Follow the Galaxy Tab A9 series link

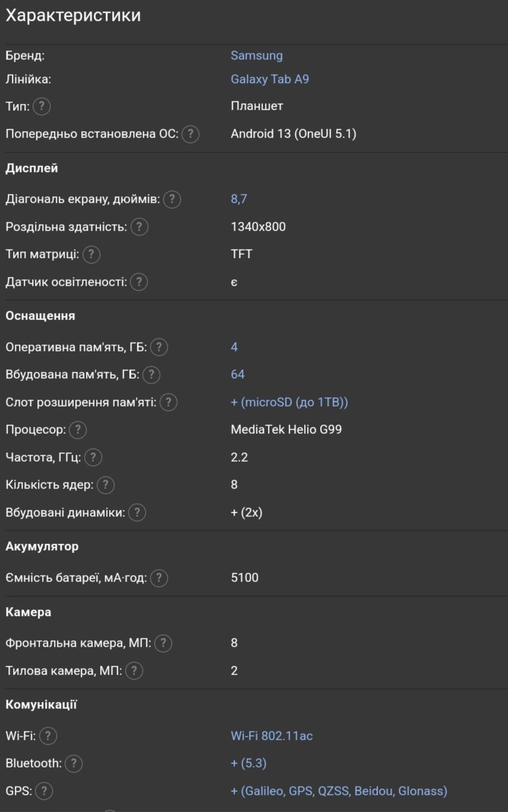click(x=270, y=79)
